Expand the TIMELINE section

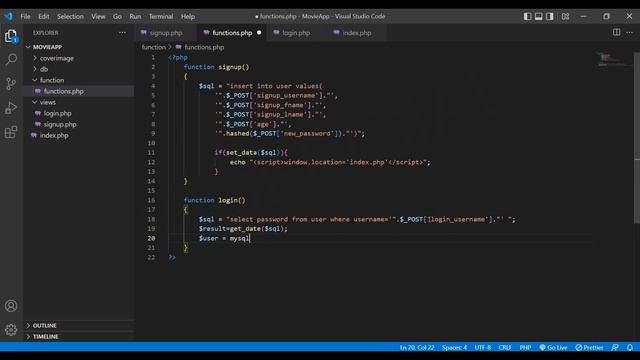(79, 336)
